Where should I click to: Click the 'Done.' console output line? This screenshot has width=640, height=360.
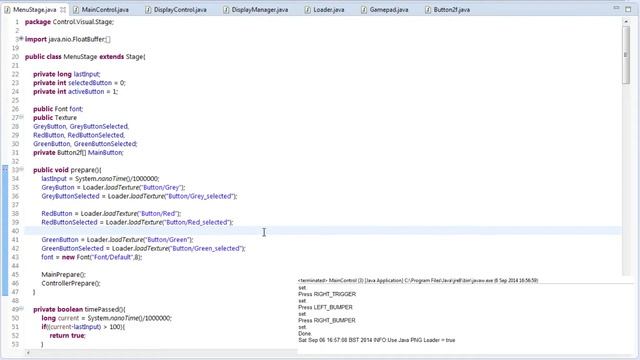[x=305, y=333]
